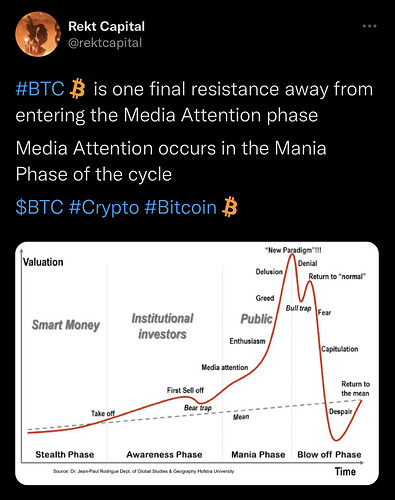Click the source citation under the chart

pyautogui.click(x=143, y=471)
